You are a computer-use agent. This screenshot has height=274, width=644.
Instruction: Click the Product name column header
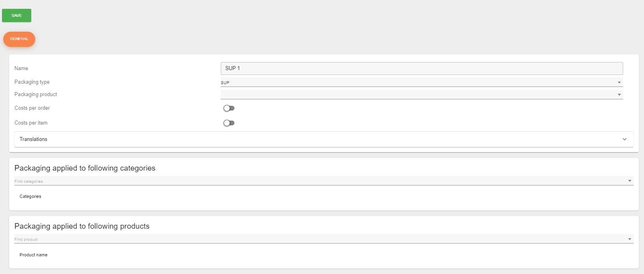click(34, 255)
